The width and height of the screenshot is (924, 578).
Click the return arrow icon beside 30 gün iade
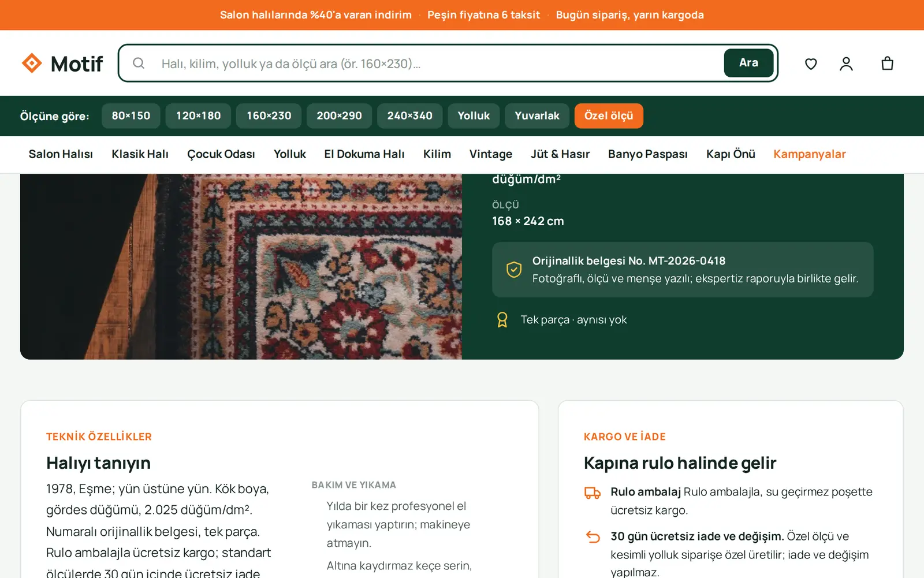[593, 537]
